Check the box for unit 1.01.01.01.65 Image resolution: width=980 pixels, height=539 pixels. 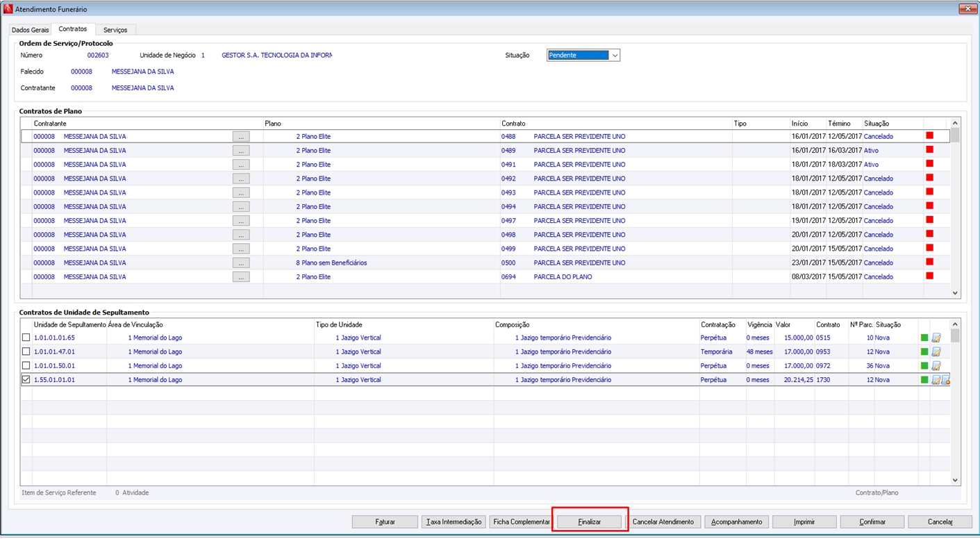pyautogui.click(x=26, y=338)
